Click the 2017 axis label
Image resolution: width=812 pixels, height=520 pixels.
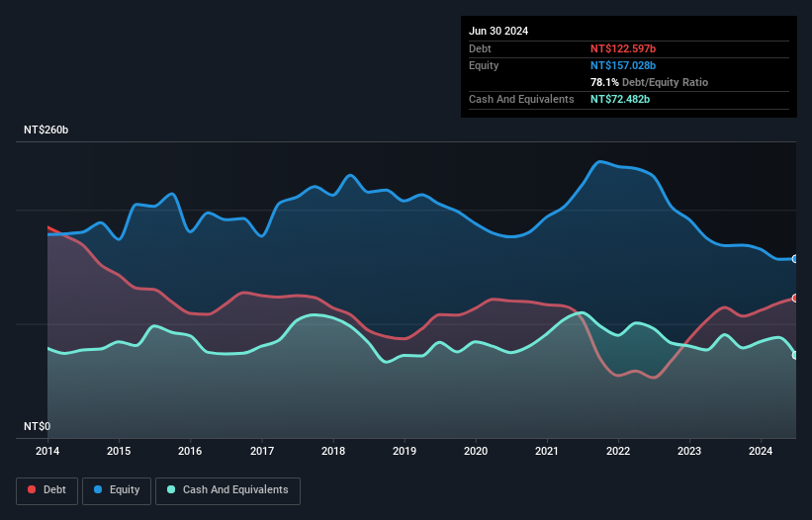pyautogui.click(x=262, y=451)
